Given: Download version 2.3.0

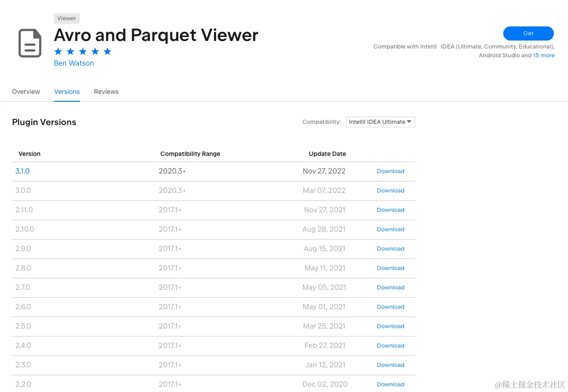Looking at the screenshot, I should coord(391,365).
